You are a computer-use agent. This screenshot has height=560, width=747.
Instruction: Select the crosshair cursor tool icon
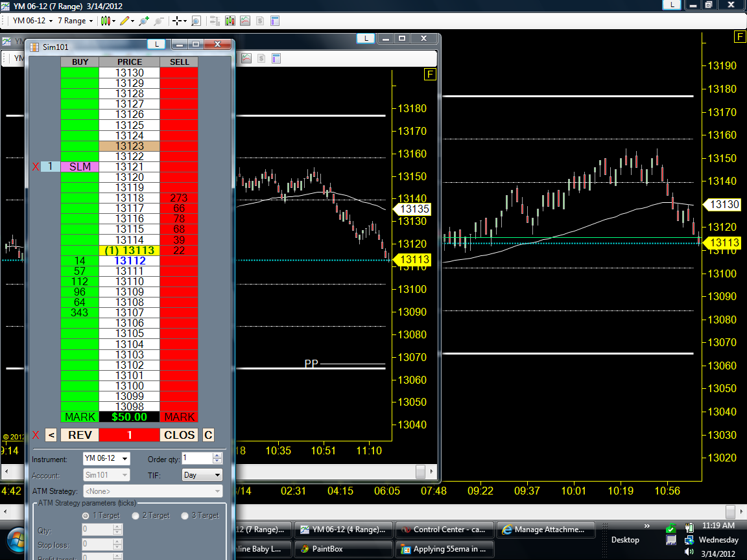[x=177, y=21]
